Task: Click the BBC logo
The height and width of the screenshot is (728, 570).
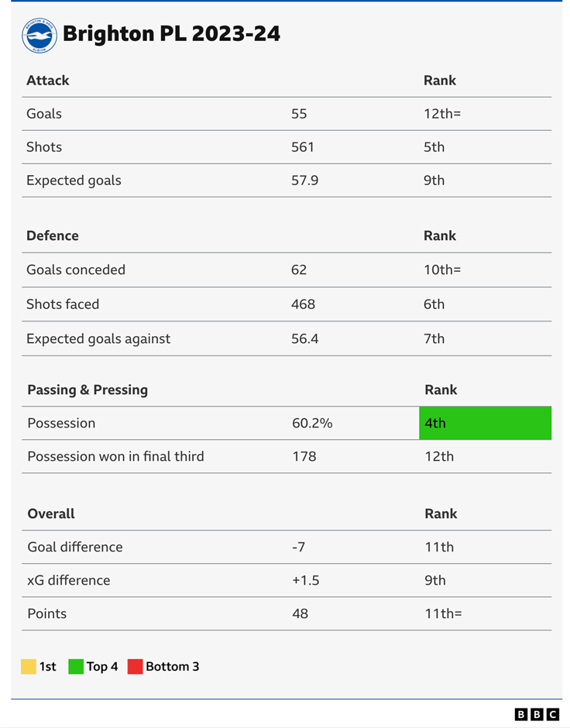Action: pyautogui.click(x=537, y=714)
